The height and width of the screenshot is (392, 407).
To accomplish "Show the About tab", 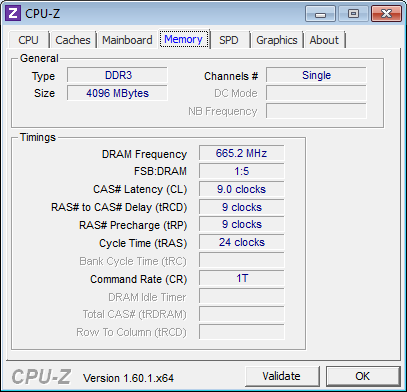I will click(x=324, y=40).
